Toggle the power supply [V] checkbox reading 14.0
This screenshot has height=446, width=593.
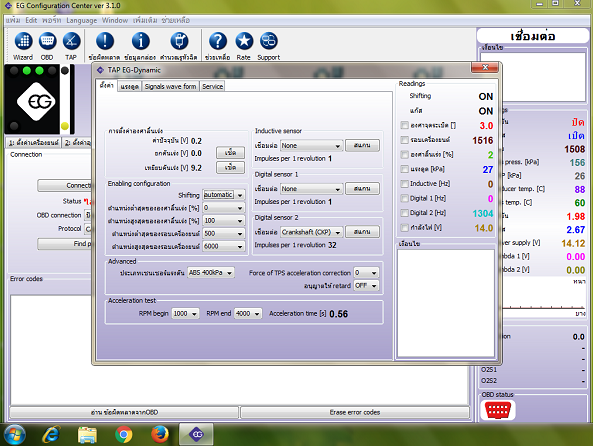pyautogui.click(x=405, y=227)
